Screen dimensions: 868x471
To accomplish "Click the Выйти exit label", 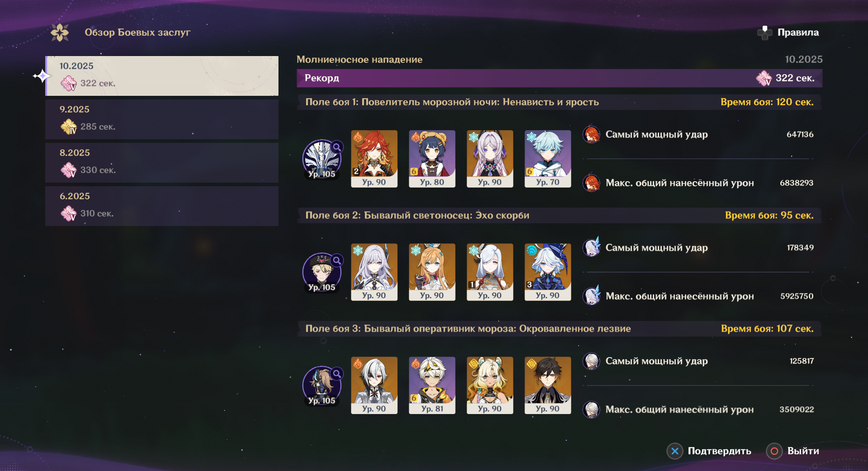I will [803, 451].
